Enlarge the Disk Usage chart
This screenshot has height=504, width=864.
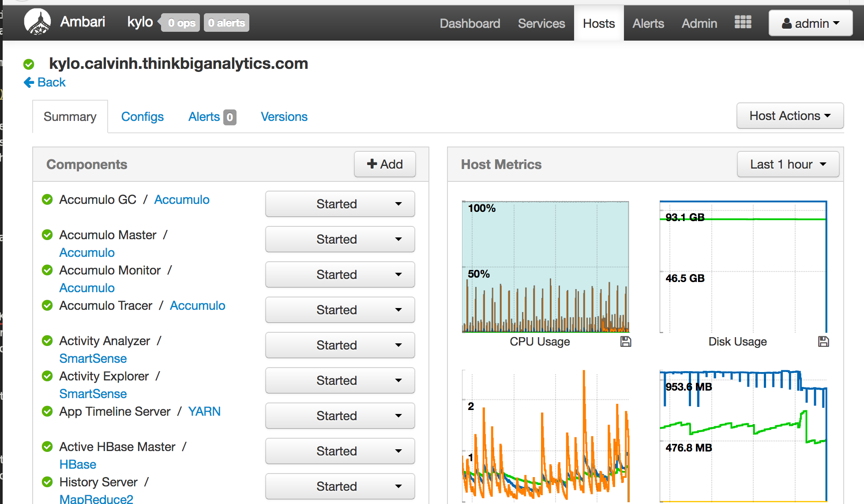click(743, 267)
